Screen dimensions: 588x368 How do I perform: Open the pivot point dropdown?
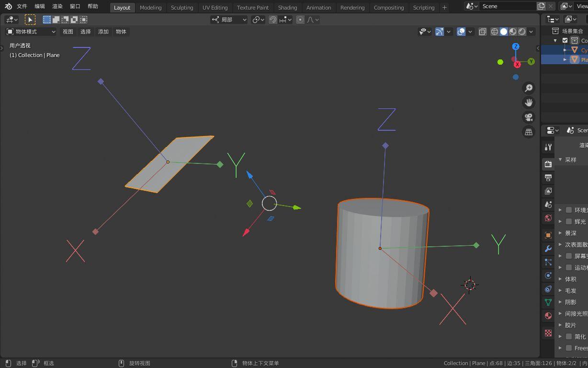258,20
